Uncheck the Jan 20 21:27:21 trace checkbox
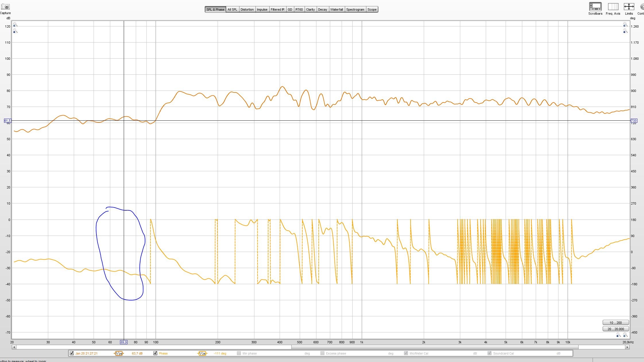The image size is (644, 362). pyautogui.click(x=72, y=353)
